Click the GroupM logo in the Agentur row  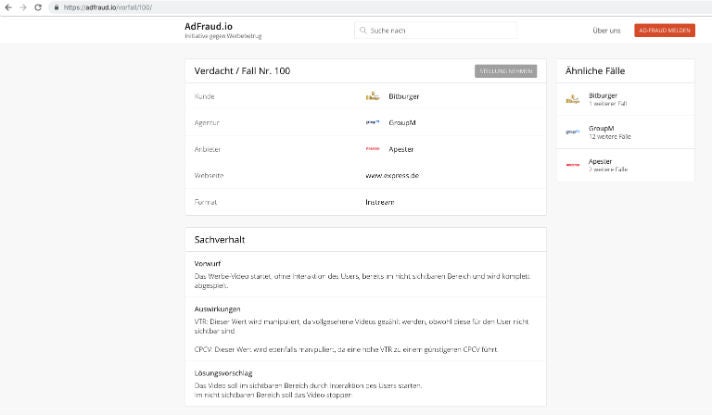tap(372, 123)
